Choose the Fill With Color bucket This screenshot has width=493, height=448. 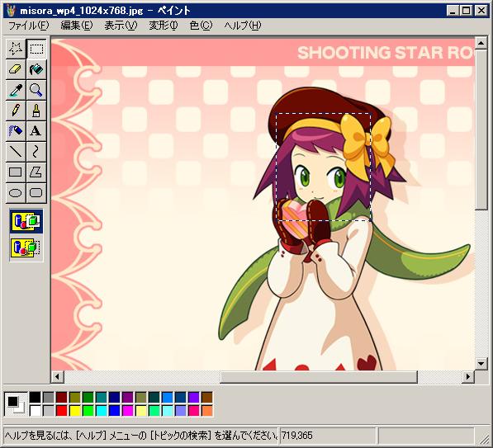(x=36, y=69)
